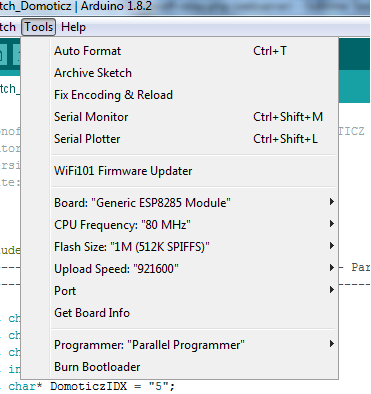Expand the Programmer submenu arrow
The image size is (371, 394).
(331, 344)
